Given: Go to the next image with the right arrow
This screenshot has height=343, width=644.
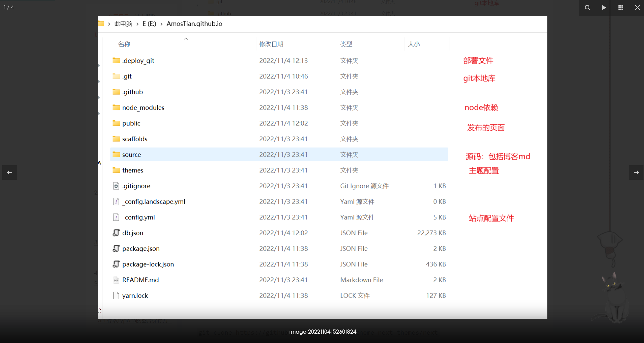Looking at the screenshot, I should [x=636, y=172].
